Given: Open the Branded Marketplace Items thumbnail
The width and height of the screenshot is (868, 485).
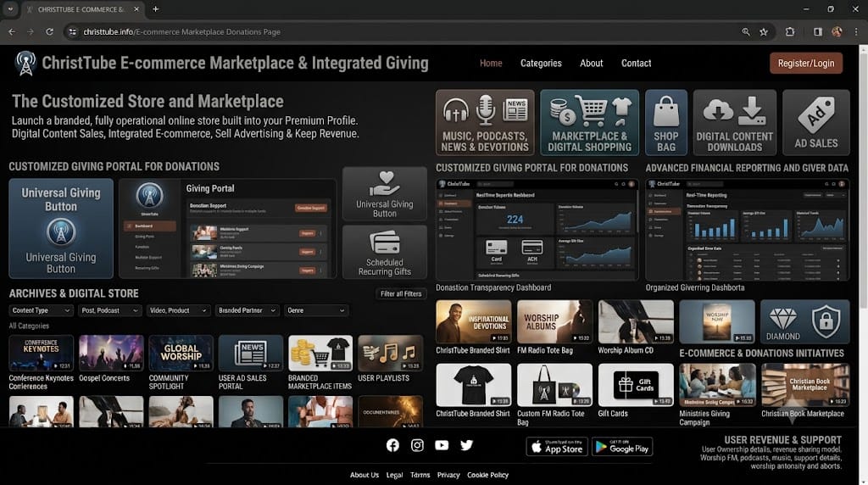Looking at the screenshot, I should (x=320, y=353).
